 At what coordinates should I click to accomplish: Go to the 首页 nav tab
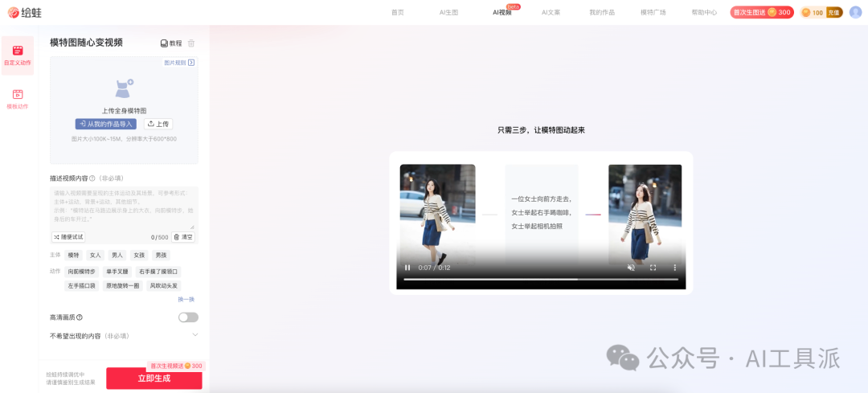(398, 12)
